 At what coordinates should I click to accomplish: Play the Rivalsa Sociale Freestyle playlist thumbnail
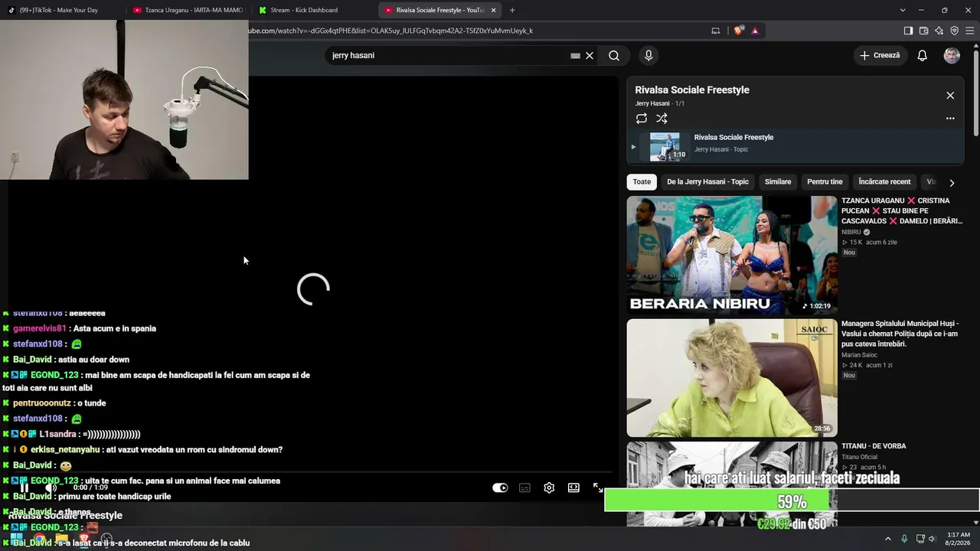(x=665, y=147)
